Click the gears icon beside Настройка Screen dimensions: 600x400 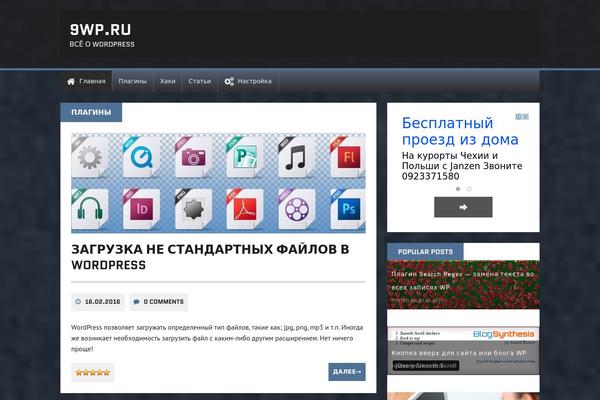[x=229, y=81]
